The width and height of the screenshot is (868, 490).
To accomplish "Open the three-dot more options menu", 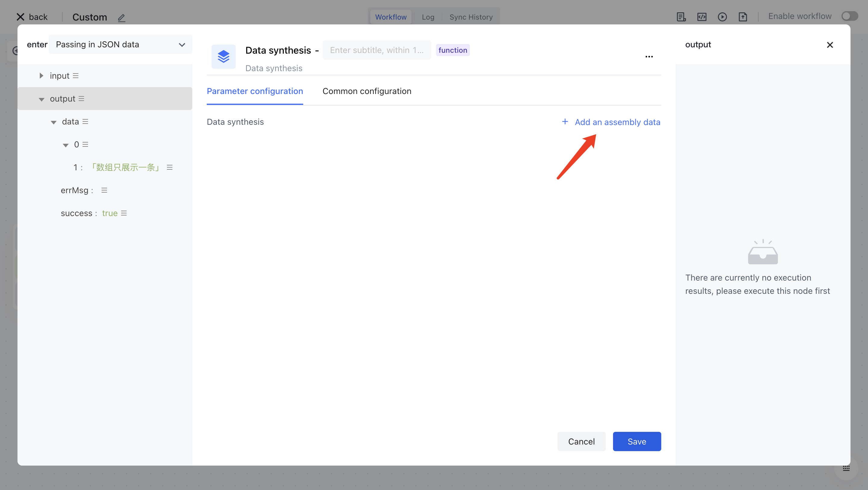I will [649, 57].
